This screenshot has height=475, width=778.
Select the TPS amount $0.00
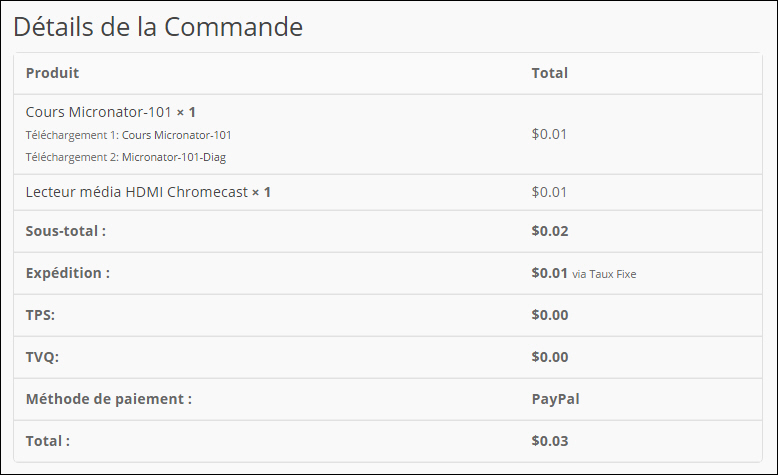550,315
